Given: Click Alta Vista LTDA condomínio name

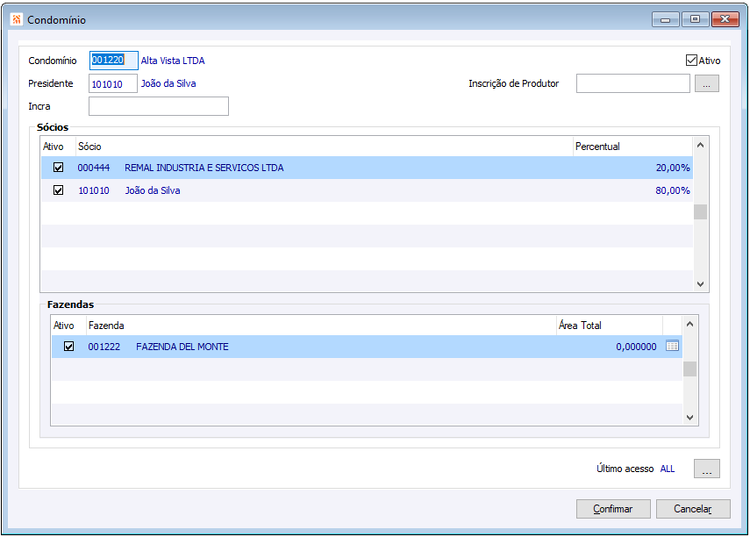Looking at the screenshot, I should pyautogui.click(x=173, y=61).
